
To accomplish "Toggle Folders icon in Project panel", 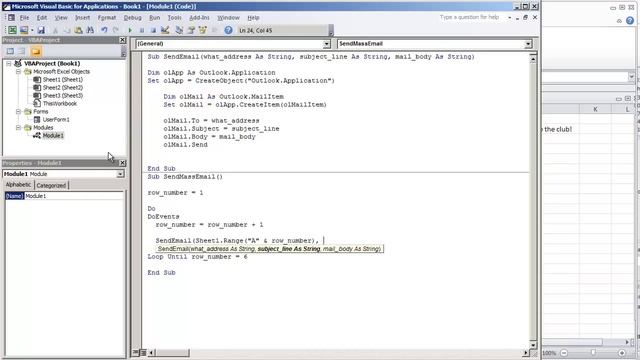I will pos(36,51).
